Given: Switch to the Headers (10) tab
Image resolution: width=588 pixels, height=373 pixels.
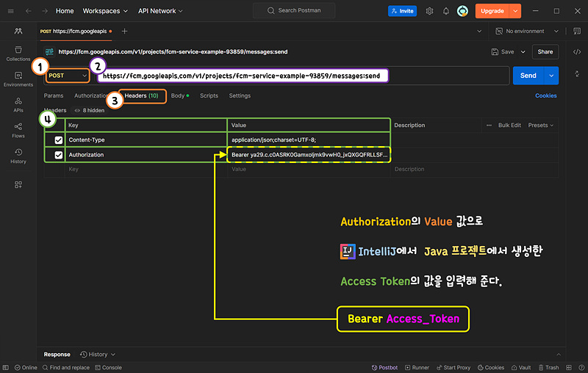Looking at the screenshot, I should [x=141, y=95].
